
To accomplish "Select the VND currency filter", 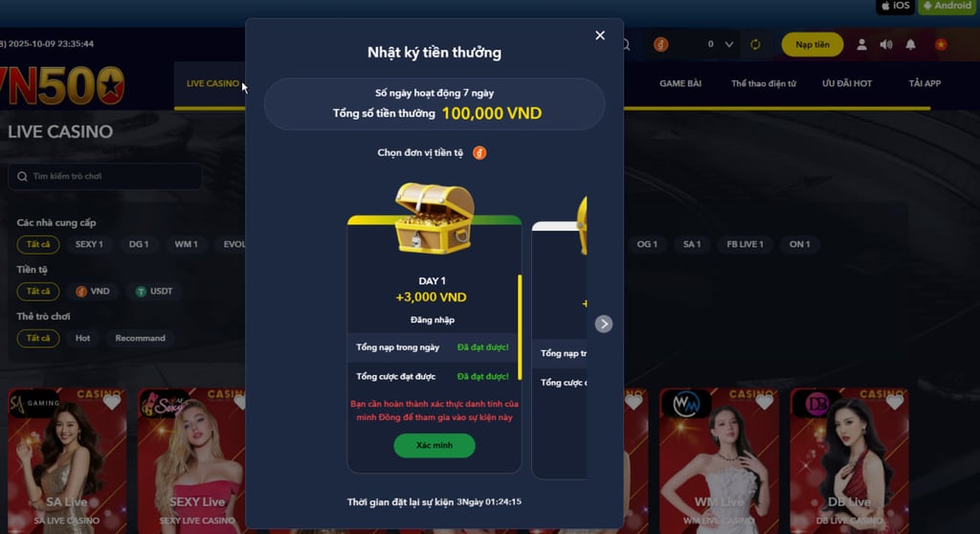I will [93, 291].
